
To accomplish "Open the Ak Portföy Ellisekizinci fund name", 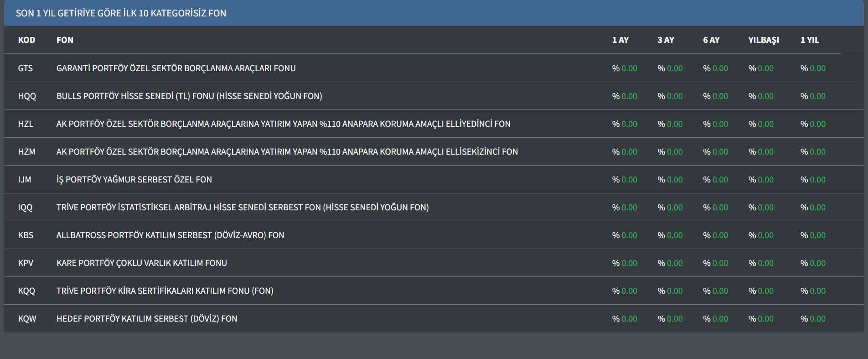I will pos(287,152).
